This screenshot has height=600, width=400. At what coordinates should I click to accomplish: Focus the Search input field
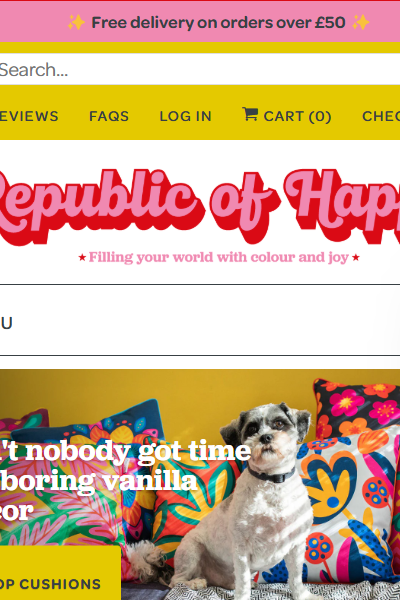[200, 70]
